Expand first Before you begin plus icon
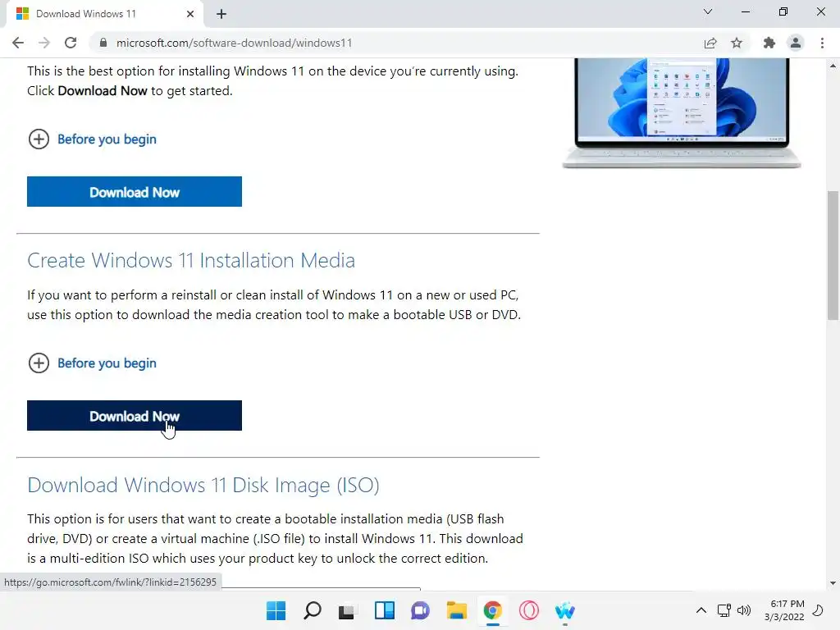Viewport: 840px width, 630px height. (39, 139)
